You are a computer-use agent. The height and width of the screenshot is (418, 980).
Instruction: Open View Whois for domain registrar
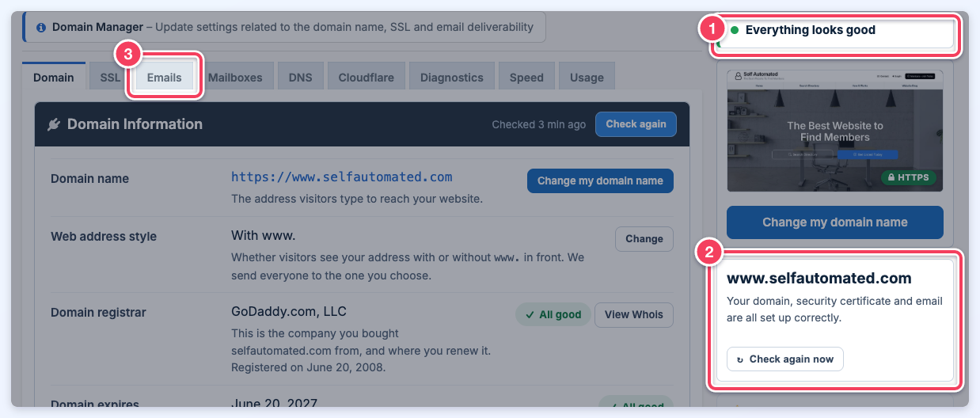coord(634,314)
